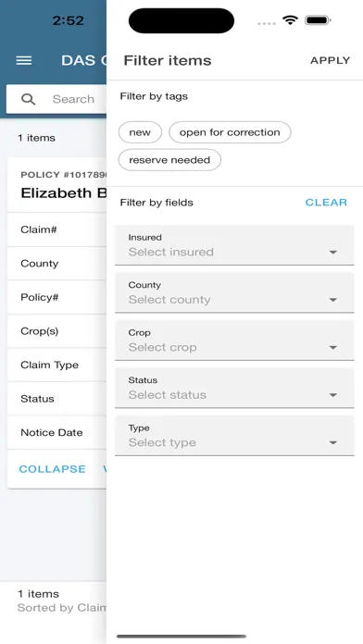Toggle the 'open for correction' tag chip
Image resolution: width=363 pixels, height=644 pixels.
pyautogui.click(x=230, y=132)
